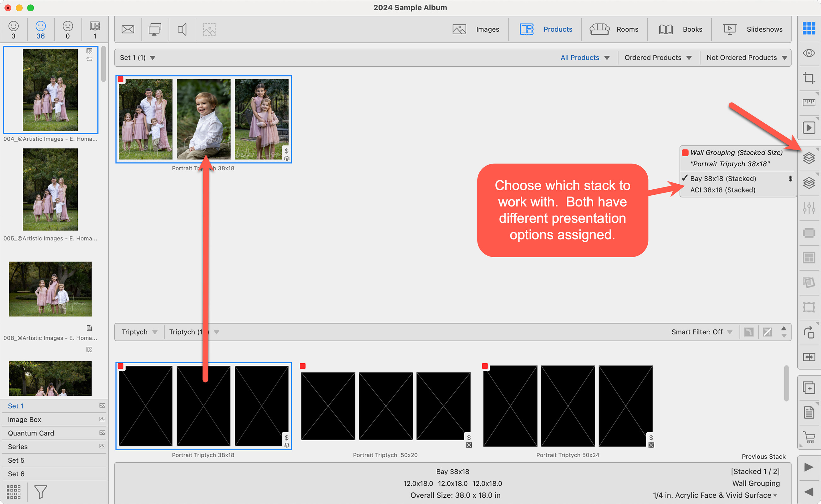821x504 pixels.
Task: Click the funnel filter icon
Action: 40,492
